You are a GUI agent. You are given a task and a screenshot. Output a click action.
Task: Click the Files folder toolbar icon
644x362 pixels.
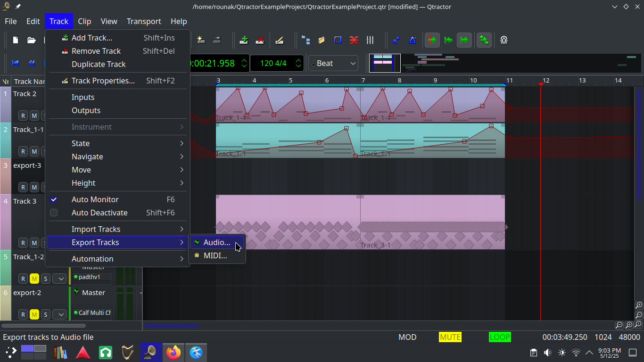pos(322,40)
